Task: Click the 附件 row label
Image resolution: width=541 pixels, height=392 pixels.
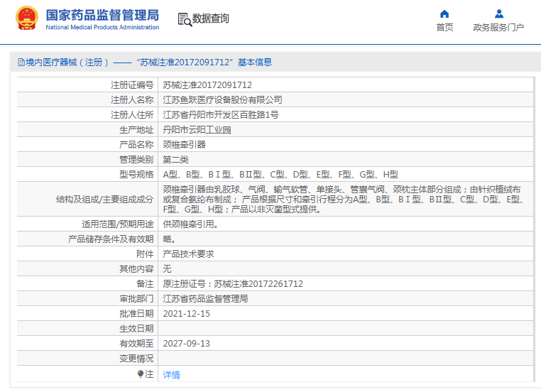Action: coord(145,254)
